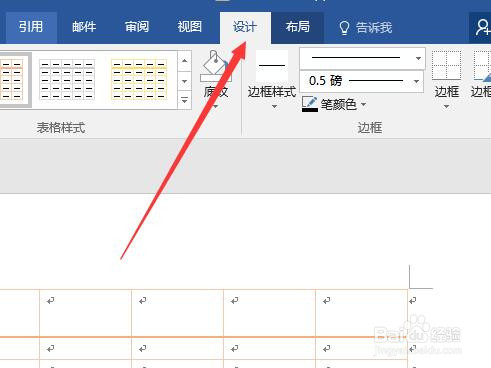The image size is (491, 368).
Task: Click the 边框样式 line sample icon
Action: [272, 66]
